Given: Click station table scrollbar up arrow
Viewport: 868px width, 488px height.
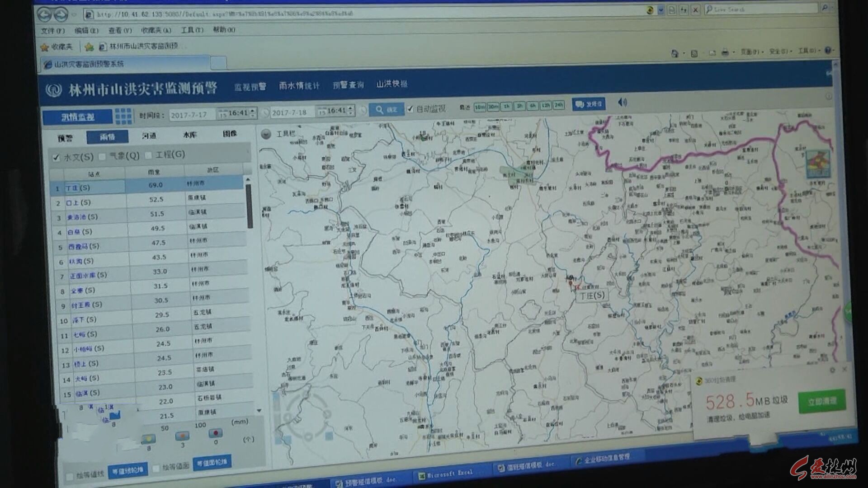Looking at the screenshot, I should (x=248, y=180).
